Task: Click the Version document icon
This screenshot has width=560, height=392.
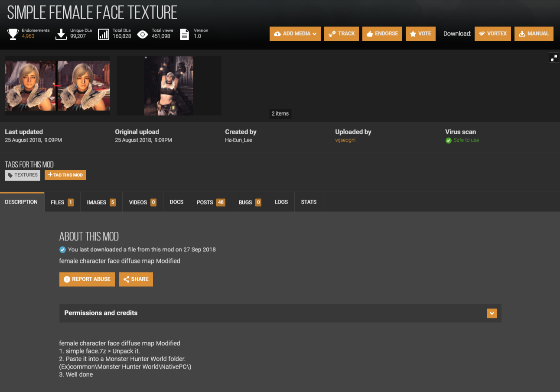Action: (185, 34)
